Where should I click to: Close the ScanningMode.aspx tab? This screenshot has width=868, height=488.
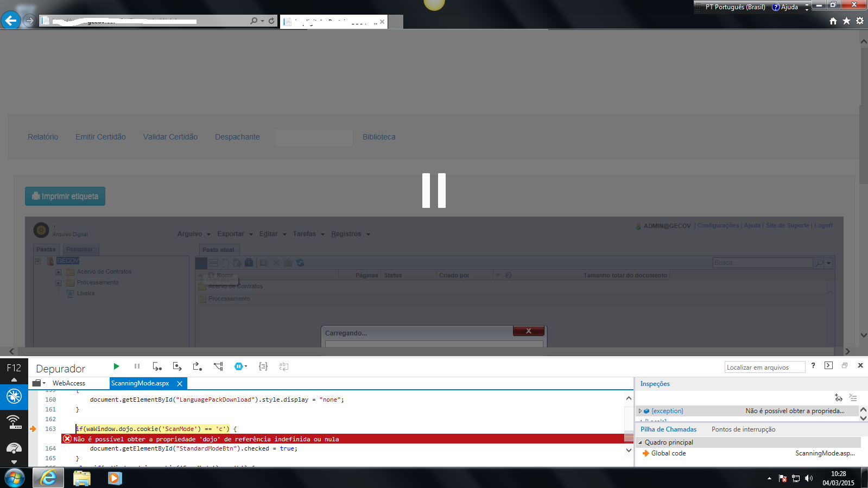pos(180,383)
